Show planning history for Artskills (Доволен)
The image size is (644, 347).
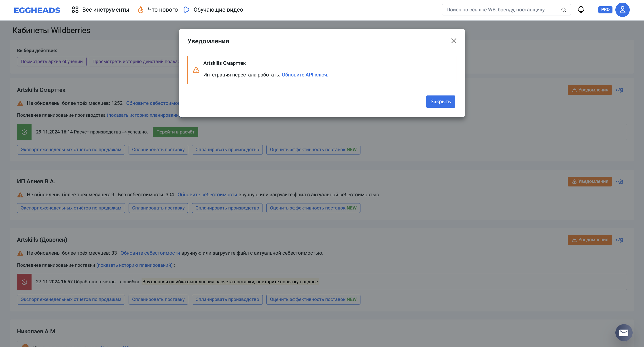click(x=134, y=265)
